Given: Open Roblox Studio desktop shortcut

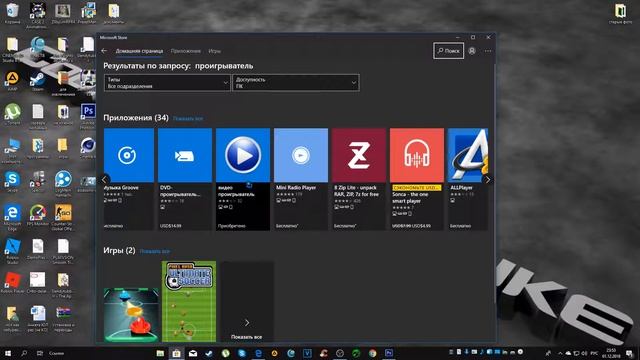Looking at the screenshot, I should click(x=12, y=251).
